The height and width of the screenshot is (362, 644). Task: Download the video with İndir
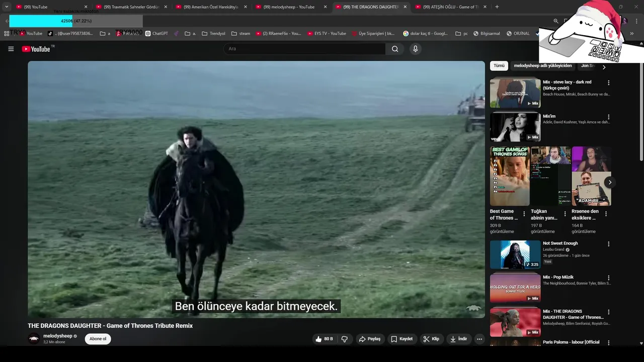(x=458, y=339)
